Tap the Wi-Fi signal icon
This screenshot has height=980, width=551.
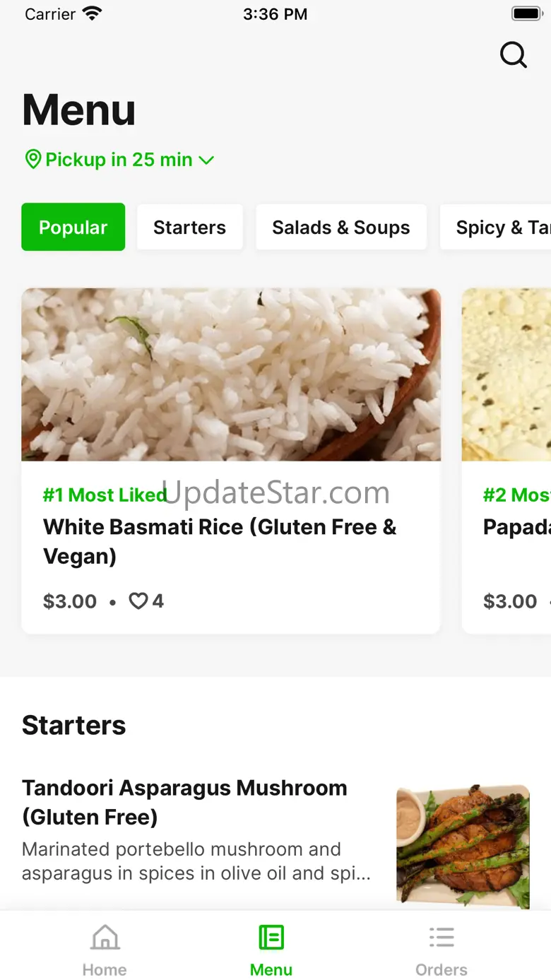pos(92,13)
